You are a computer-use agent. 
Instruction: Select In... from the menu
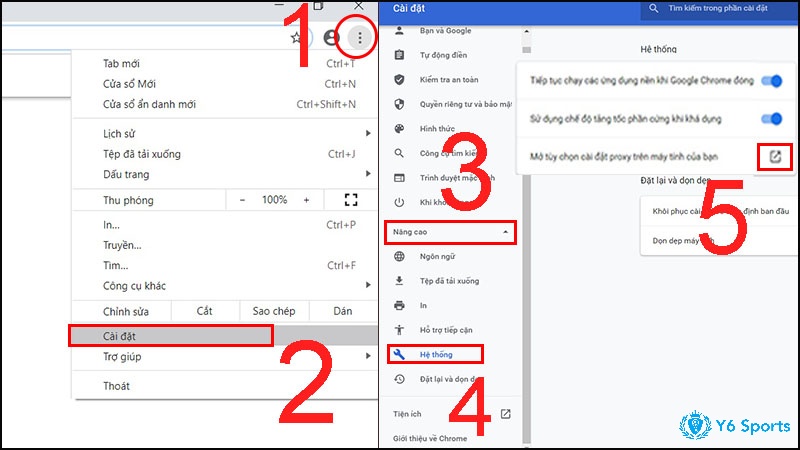[x=224, y=225]
